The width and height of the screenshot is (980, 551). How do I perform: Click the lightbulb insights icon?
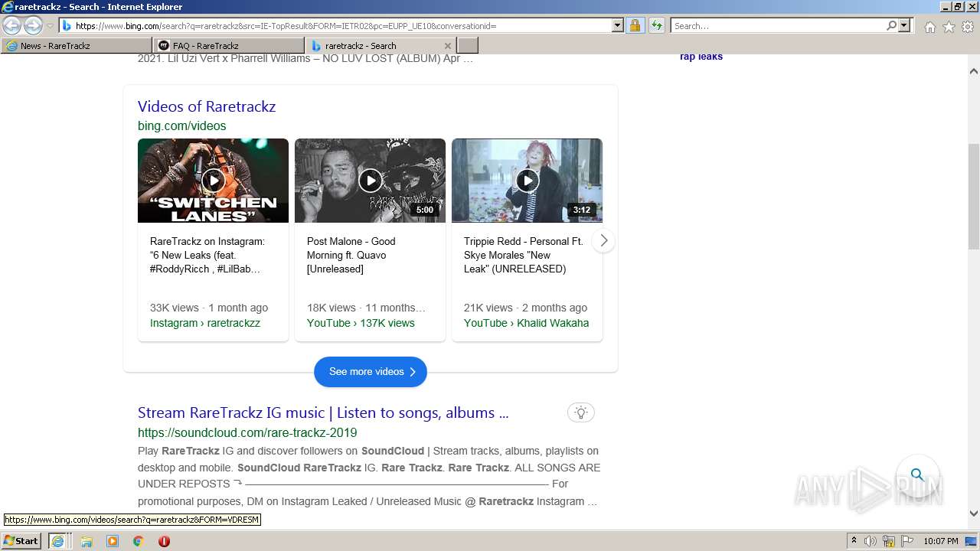click(581, 413)
